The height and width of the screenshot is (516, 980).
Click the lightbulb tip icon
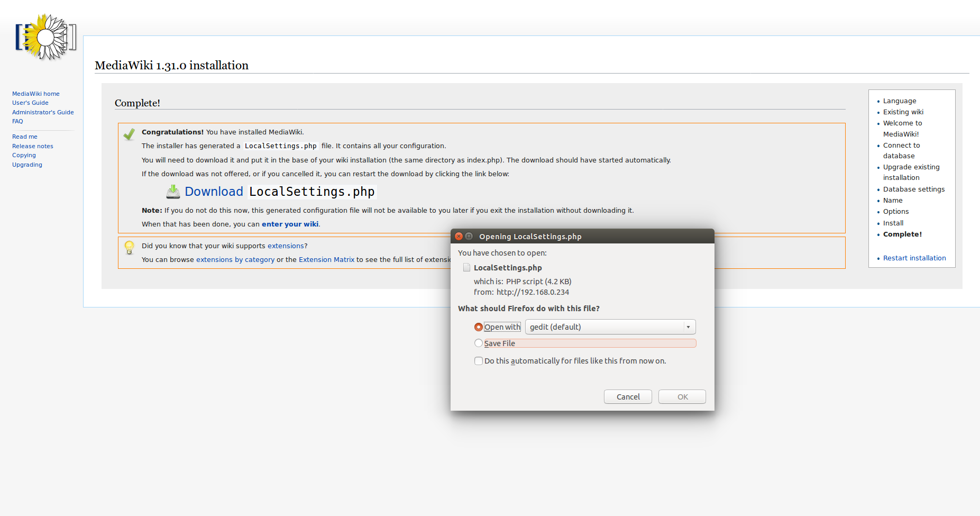129,248
